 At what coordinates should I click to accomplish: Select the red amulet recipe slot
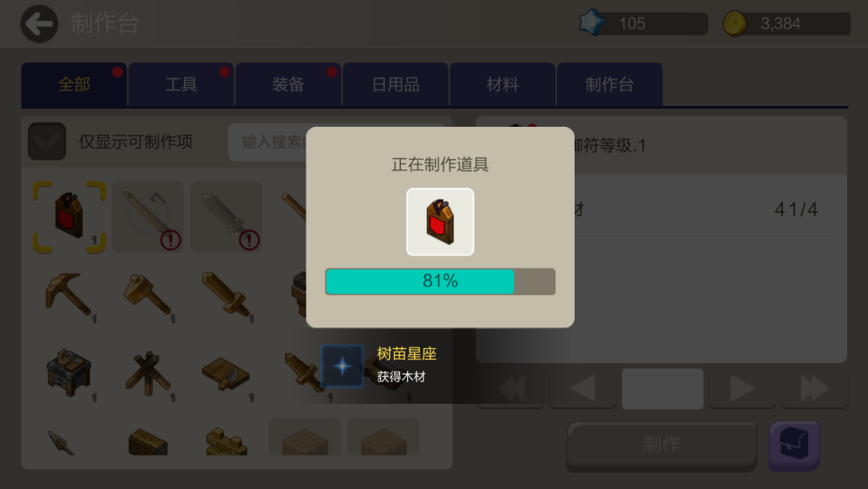coord(69,216)
